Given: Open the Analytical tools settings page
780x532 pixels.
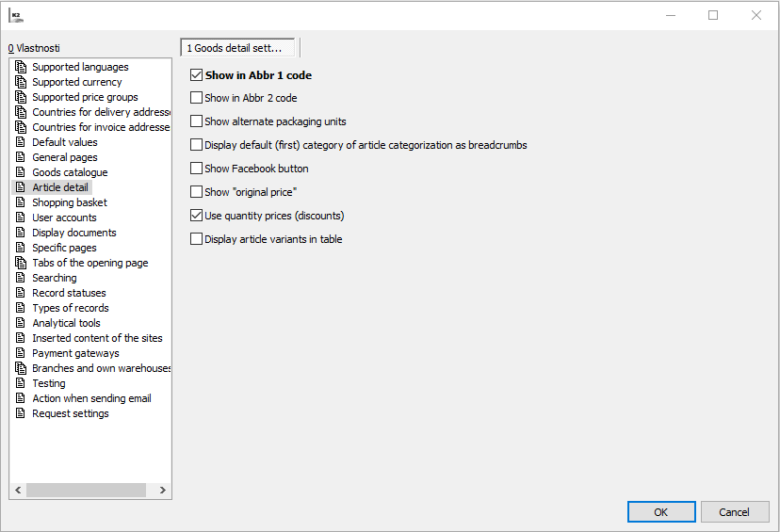Looking at the screenshot, I should [66, 323].
